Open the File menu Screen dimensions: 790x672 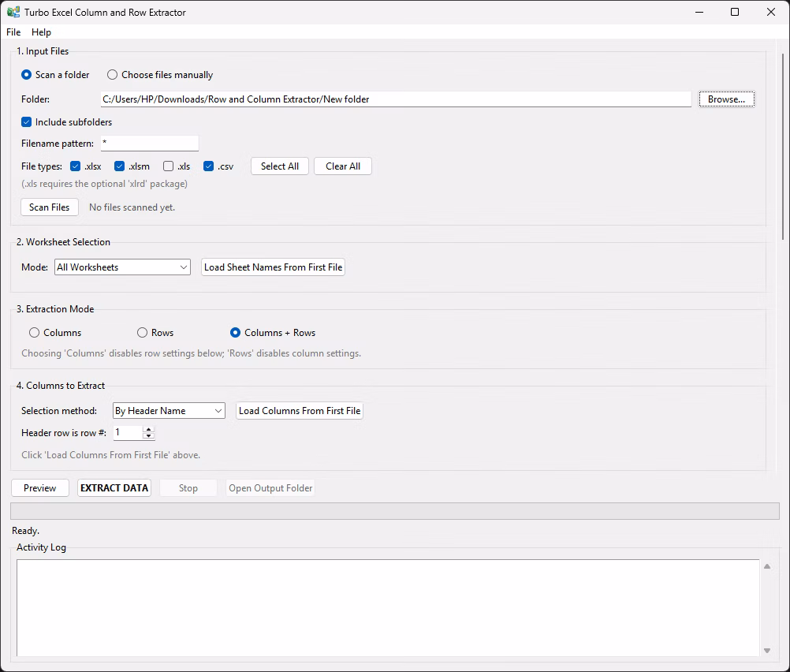13,32
